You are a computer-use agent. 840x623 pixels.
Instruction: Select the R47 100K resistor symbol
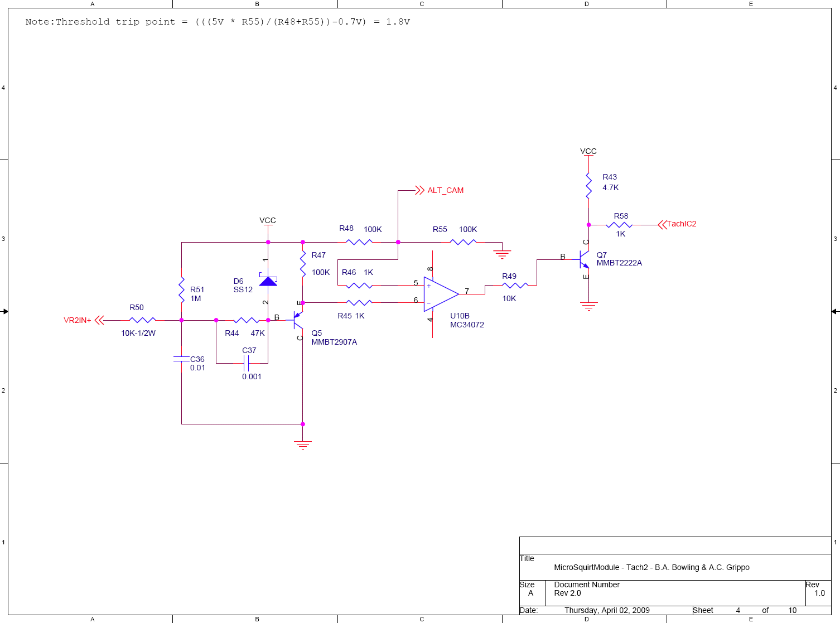coord(303,264)
